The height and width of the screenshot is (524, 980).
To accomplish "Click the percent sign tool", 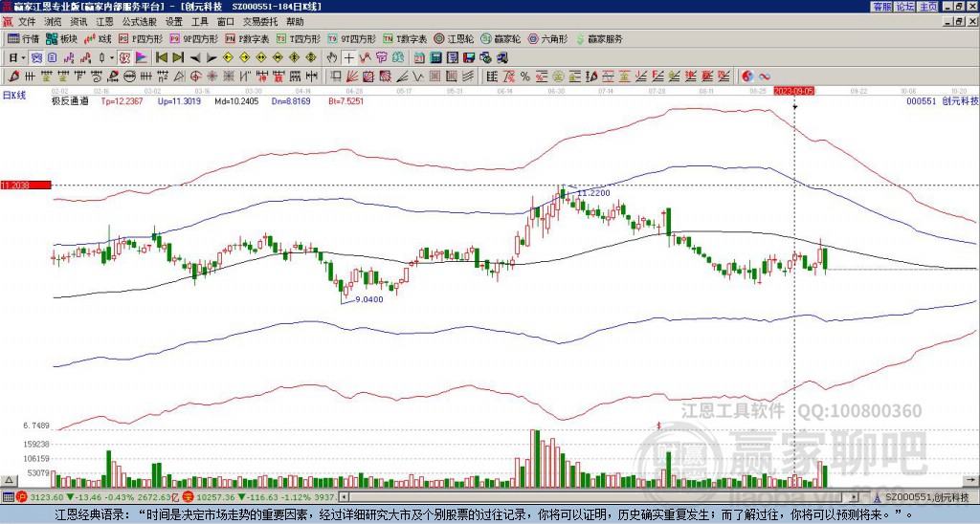I will tap(525, 76).
